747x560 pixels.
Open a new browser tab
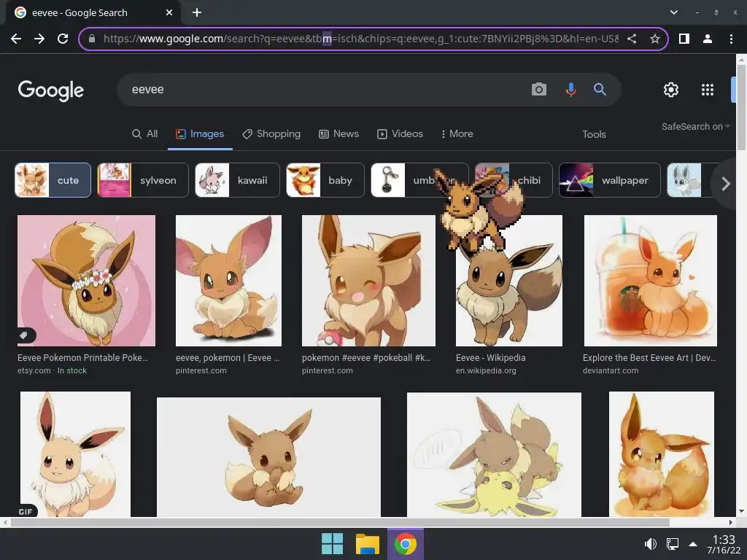pos(197,12)
